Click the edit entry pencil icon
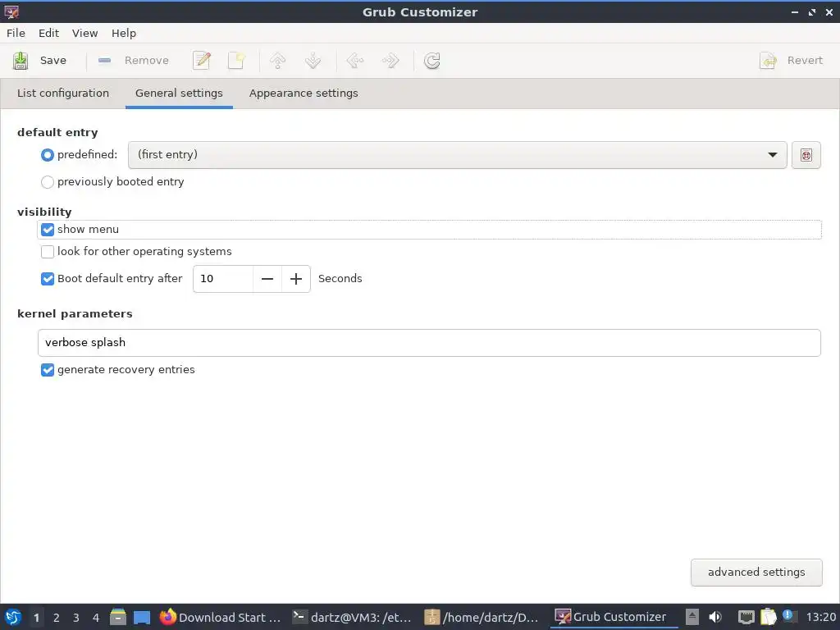Image resolution: width=840 pixels, height=630 pixels. [x=202, y=61]
